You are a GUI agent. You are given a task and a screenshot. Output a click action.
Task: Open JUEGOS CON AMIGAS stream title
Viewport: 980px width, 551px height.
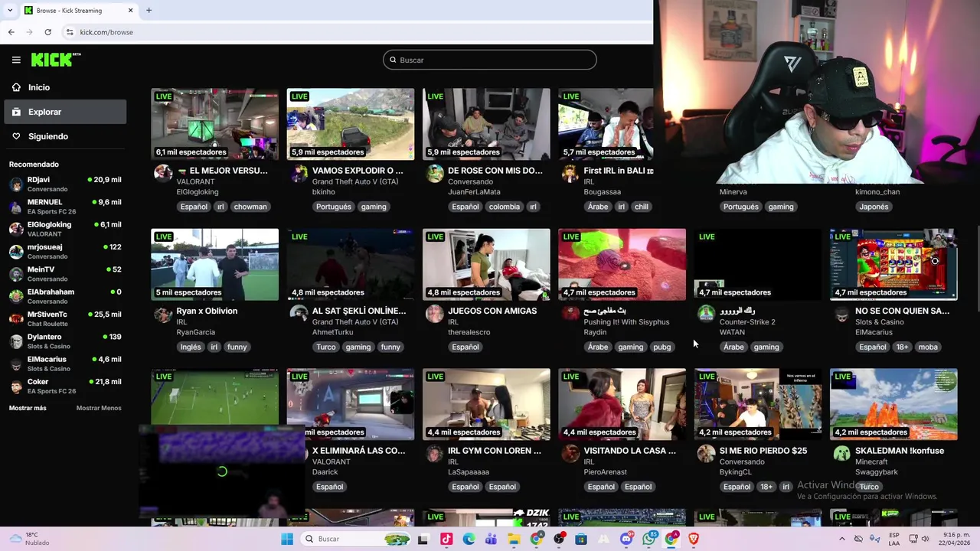492,311
